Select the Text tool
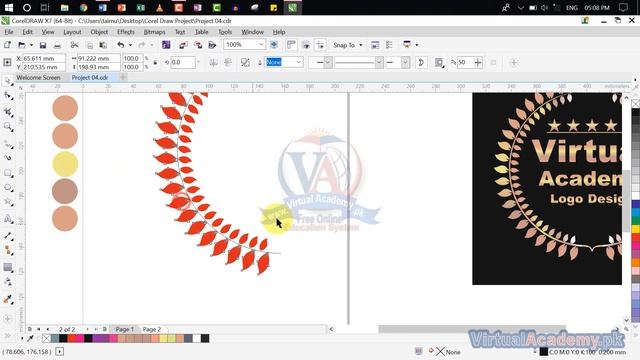 (x=7, y=219)
